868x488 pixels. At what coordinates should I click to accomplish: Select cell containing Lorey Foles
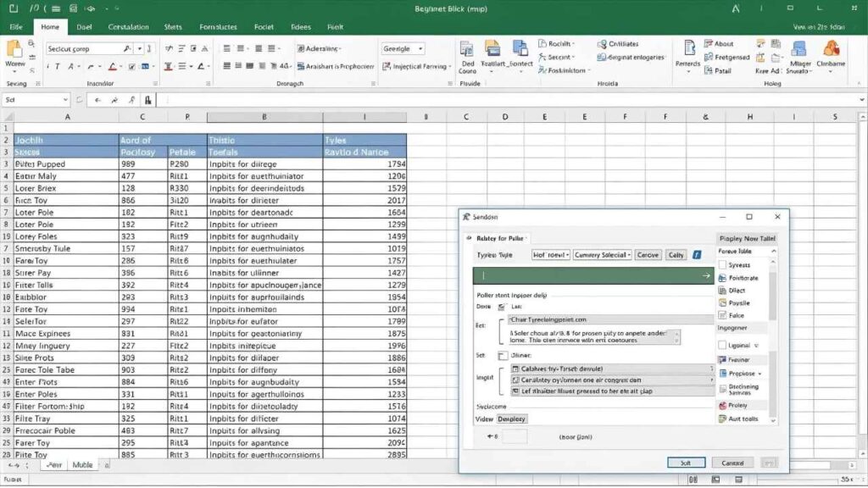[x=66, y=237]
